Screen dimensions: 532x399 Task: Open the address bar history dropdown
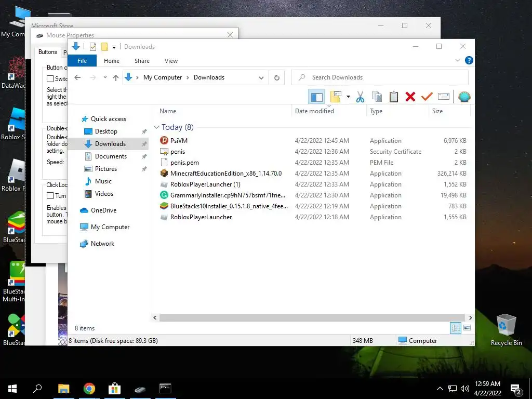coord(261,78)
